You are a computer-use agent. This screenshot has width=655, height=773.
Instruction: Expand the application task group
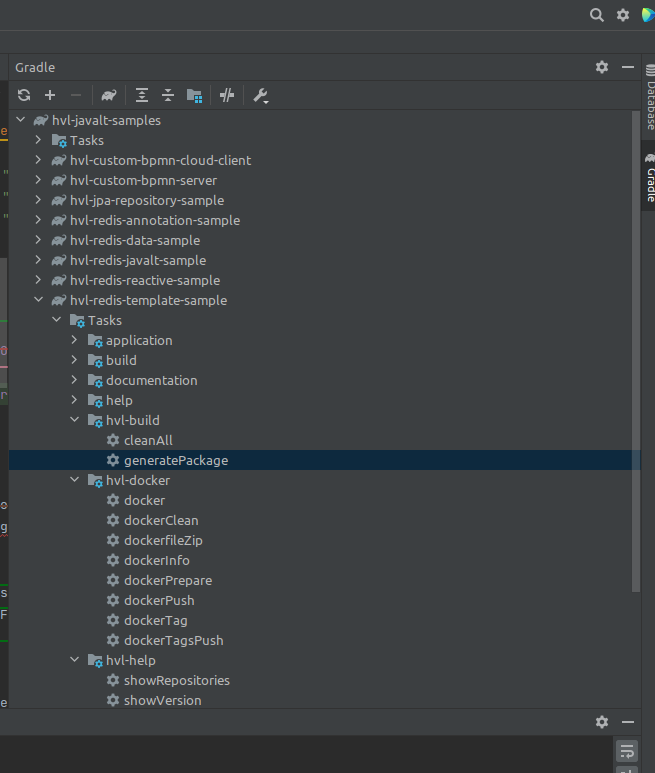click(74, 340)
